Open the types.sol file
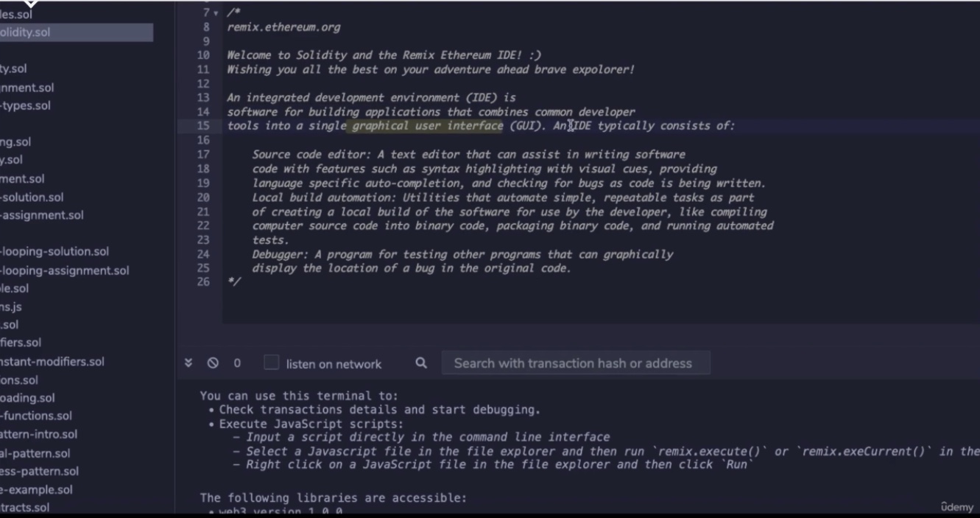Screen dimensions: 980x518 pyautogui.click(x=26, y=105)
